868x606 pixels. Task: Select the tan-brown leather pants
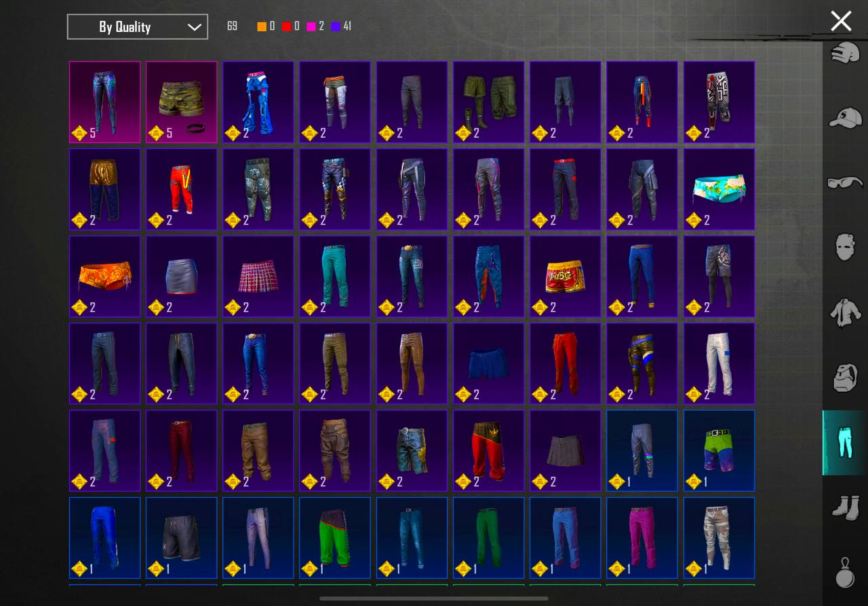tap(412, 363)
